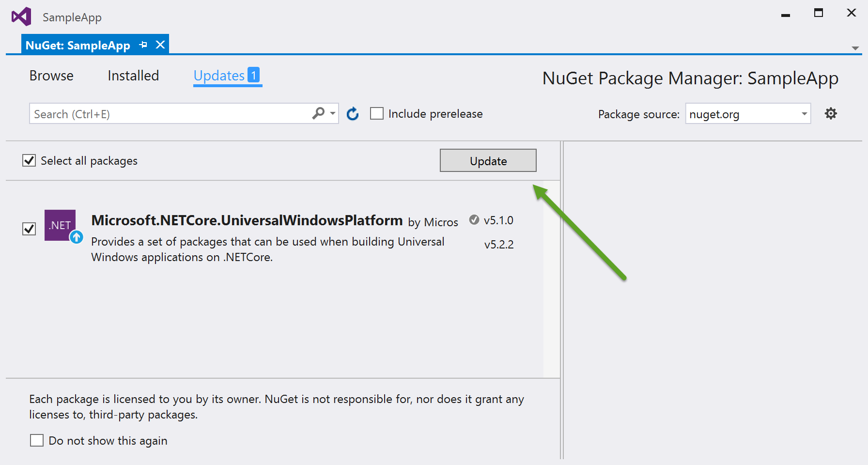Click the Visual Studio logo icon

[x=22, y=17]
